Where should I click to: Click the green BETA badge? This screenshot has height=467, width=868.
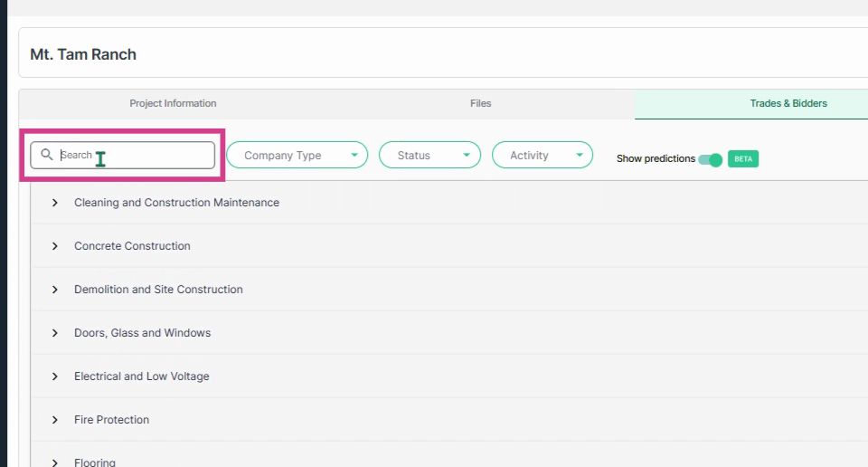pyautogui.click(x=743, y=159)
